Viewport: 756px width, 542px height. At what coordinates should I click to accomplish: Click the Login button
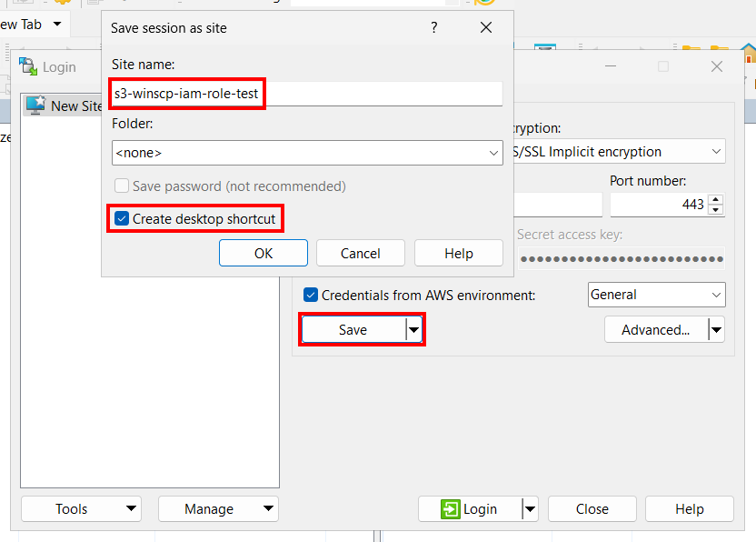(x=470, y=509)
